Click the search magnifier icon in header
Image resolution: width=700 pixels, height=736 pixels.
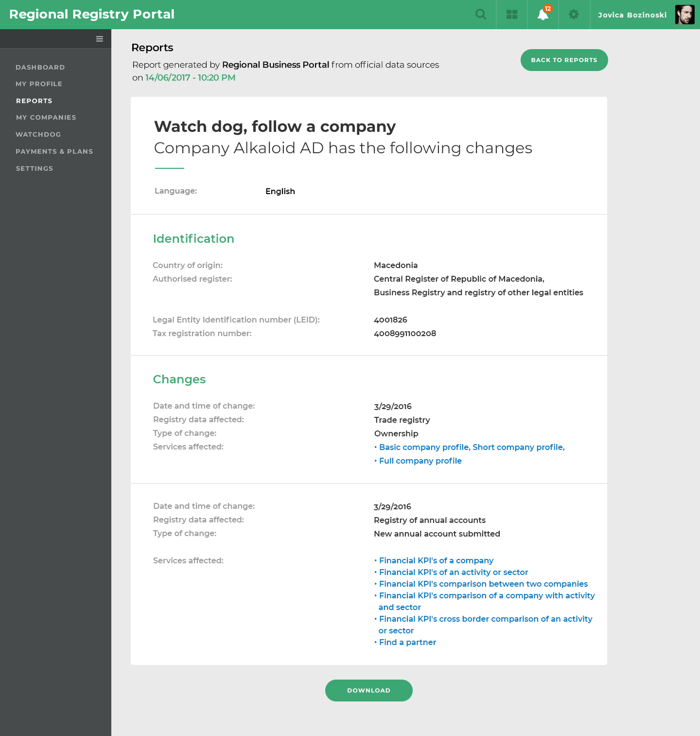click(481, 15)
